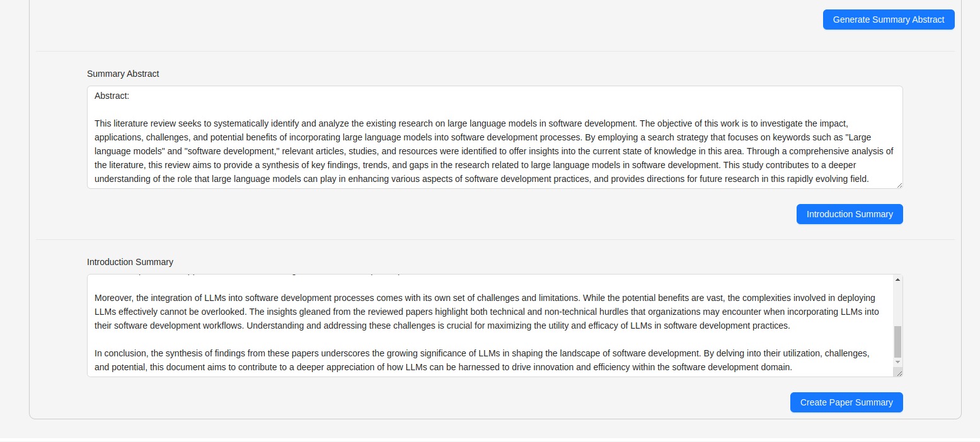Image resolution: width=980 pixels, height=442 pixels.
Task: Click the Summary Abstract field label
Action: pos(123,74)
